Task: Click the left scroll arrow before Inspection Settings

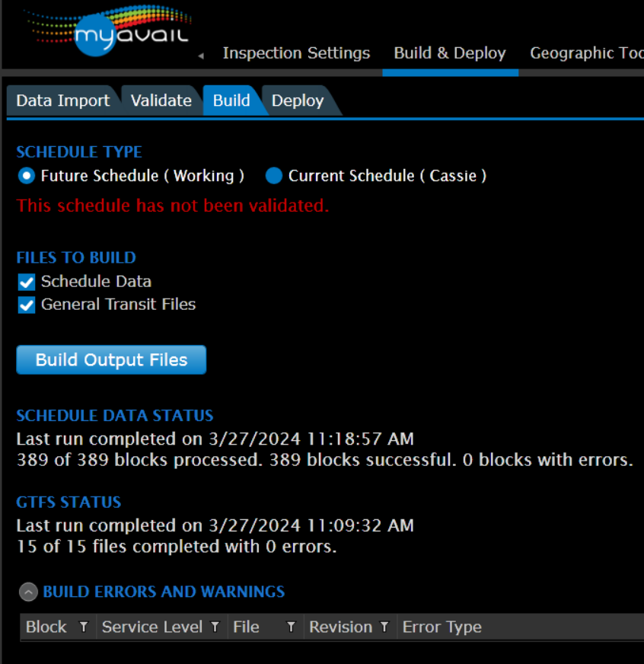Action: [x=201, y=56]
